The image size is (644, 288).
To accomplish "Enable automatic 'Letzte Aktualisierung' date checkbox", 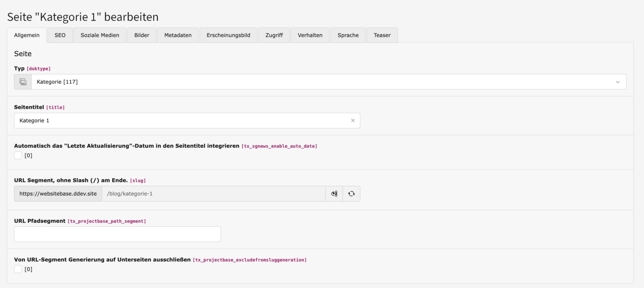I will tap(18, 155).
